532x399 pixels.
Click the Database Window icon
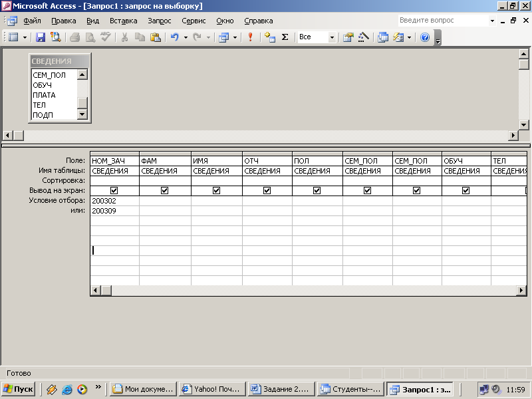coord(383,37)
